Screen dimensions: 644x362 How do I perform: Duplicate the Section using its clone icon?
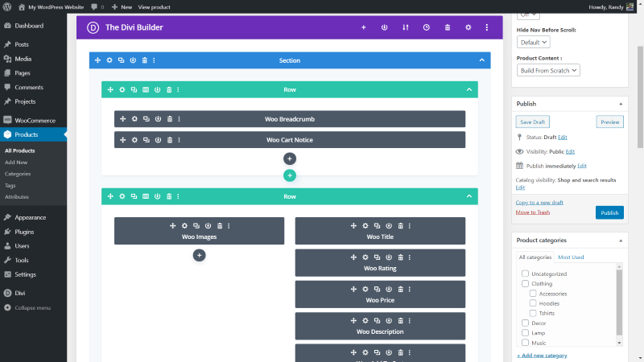click(x=122, y=60)
